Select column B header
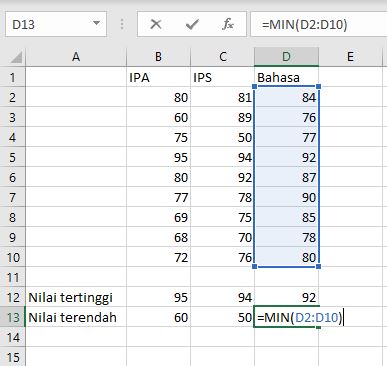Screen dimensions: 387x366 158,57
